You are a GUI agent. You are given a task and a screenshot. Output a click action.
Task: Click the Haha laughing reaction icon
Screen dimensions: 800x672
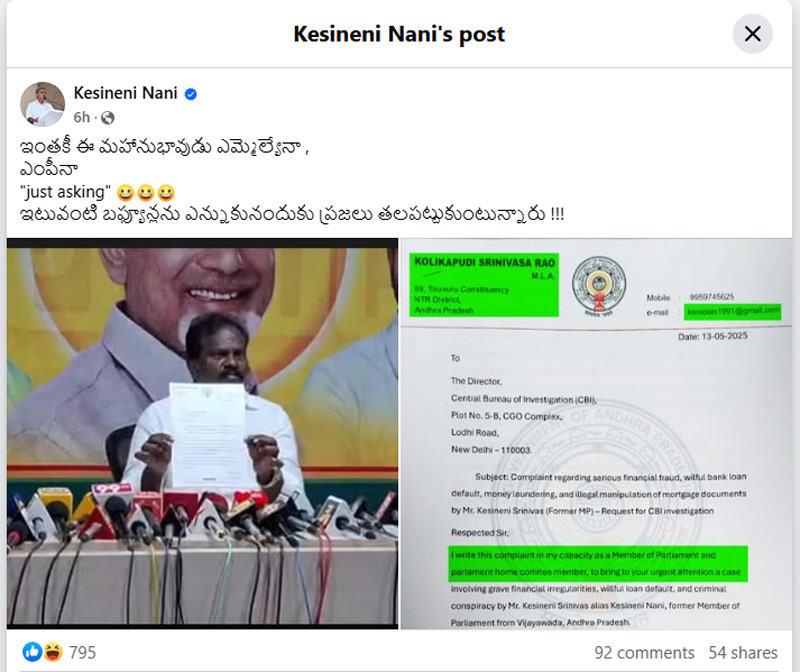pos(53,652)
